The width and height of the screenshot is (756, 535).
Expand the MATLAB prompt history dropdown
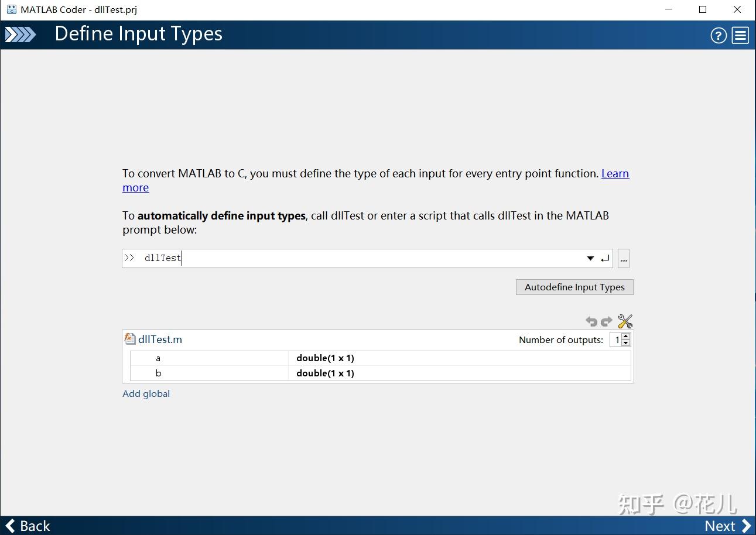pos(590,259)
